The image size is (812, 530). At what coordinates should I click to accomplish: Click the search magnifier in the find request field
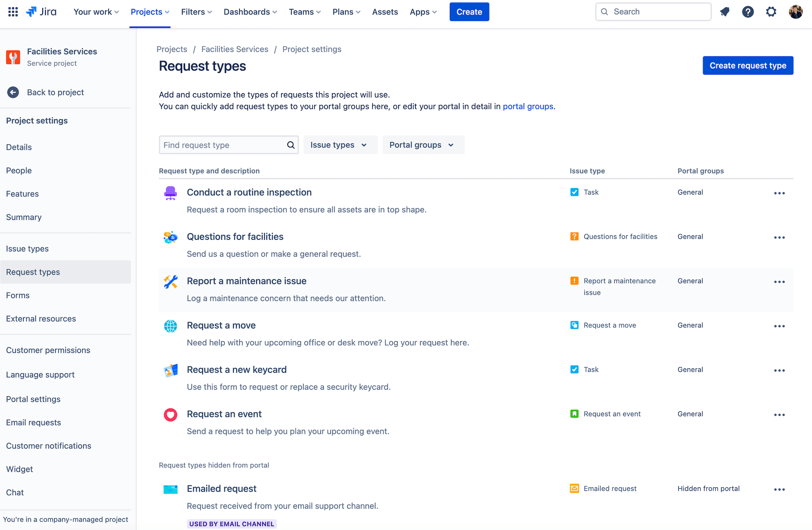tap(290, 145)
